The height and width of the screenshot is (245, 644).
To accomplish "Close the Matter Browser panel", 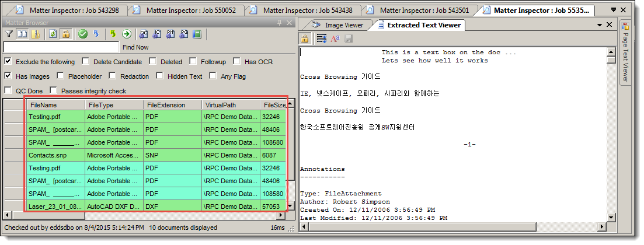I will tap(289, 23).
